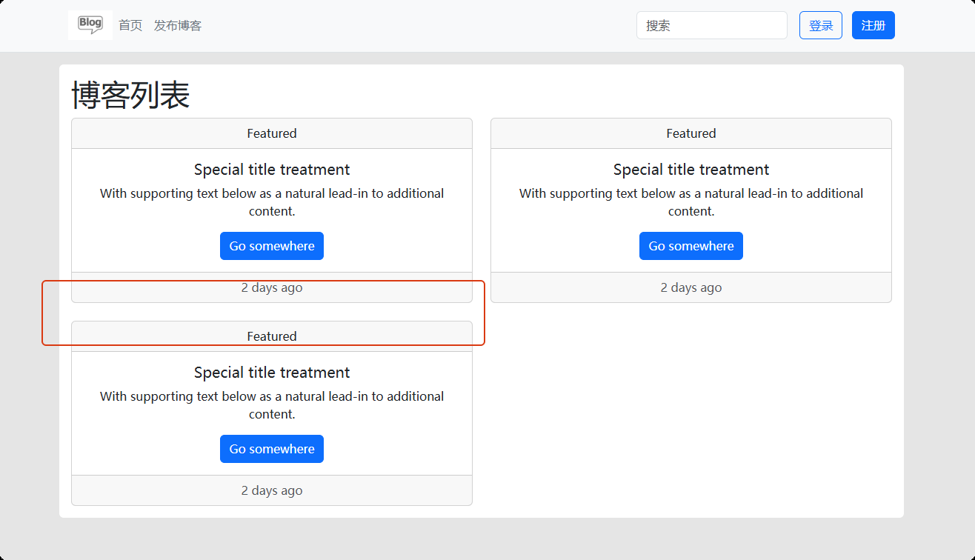Select bottom card's 2 days ago footer

272,490
